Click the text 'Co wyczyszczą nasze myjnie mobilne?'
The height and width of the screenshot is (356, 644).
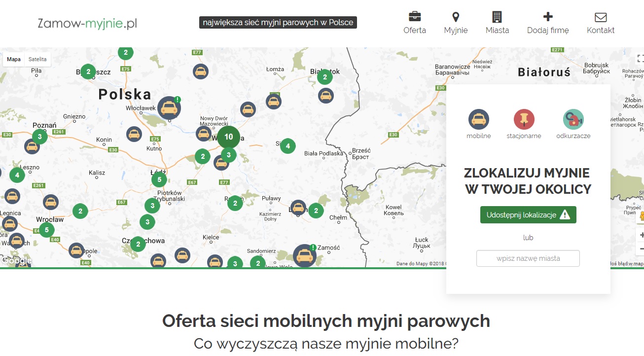[x=326, y=343]
